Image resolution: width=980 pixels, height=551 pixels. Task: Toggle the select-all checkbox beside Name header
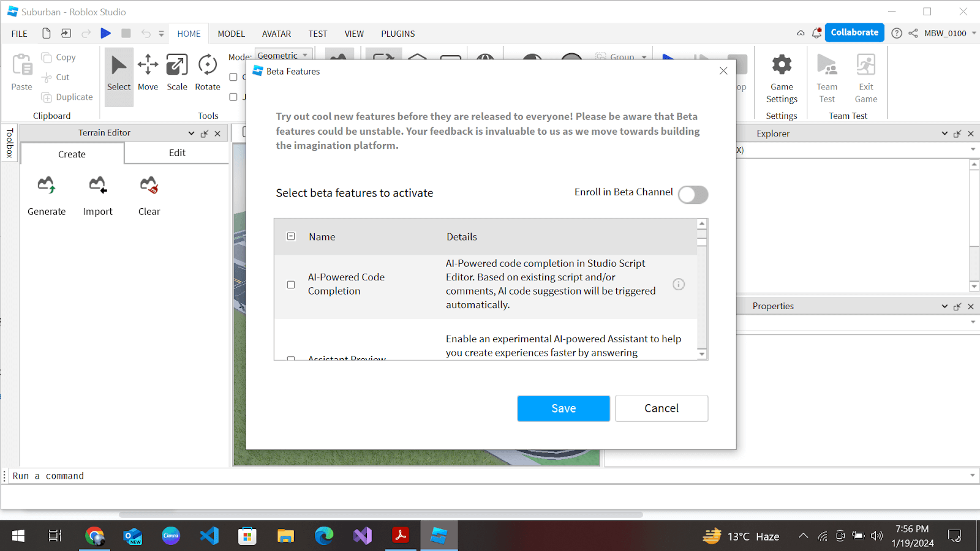tap(291, 236)
